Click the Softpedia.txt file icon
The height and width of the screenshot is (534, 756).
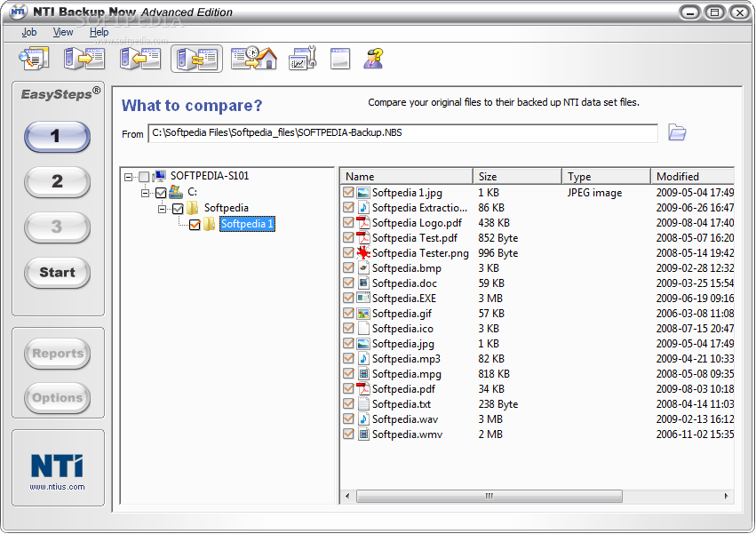363,403
